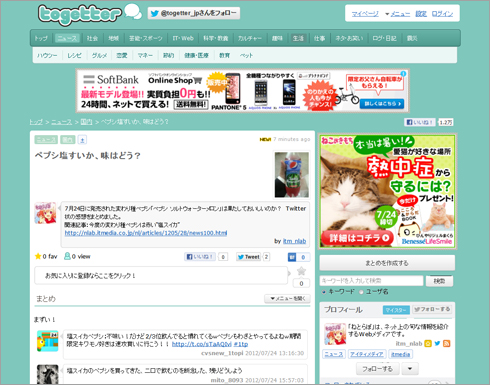Click the cat heatstroke banner ad
Screen dimensions: 490x385
click(x=387, y=191)
